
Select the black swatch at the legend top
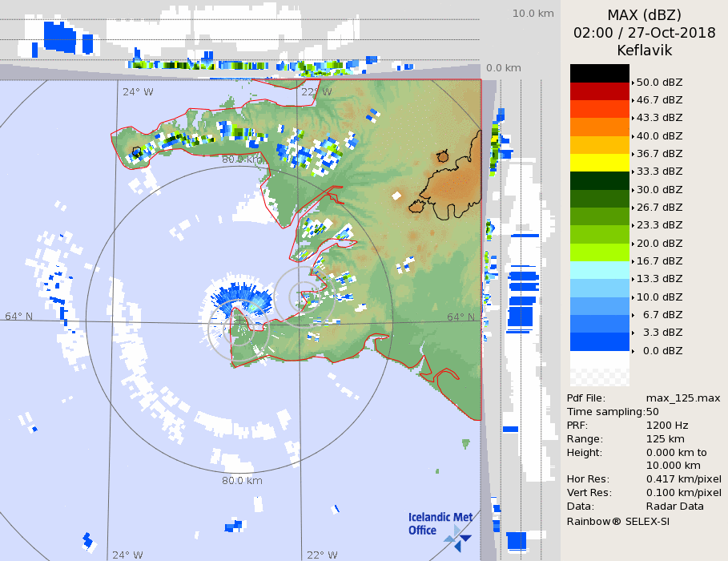click(x=599, y=74)
